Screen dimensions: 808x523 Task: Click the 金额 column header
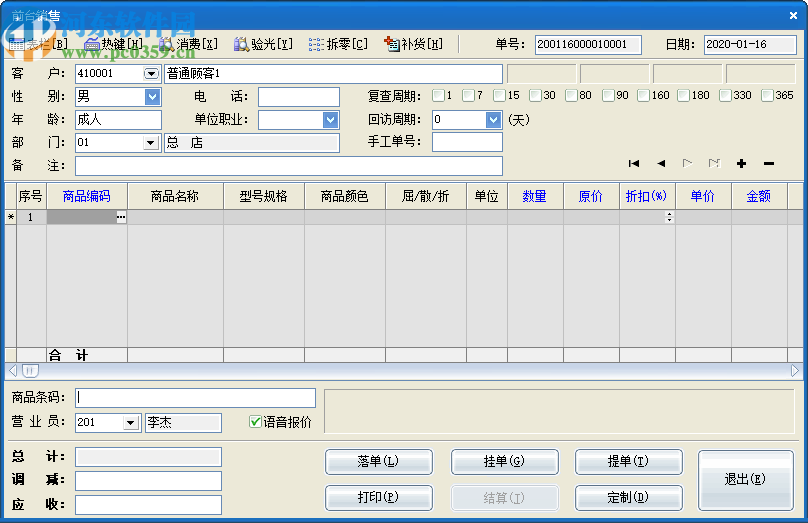click(759, 196)
